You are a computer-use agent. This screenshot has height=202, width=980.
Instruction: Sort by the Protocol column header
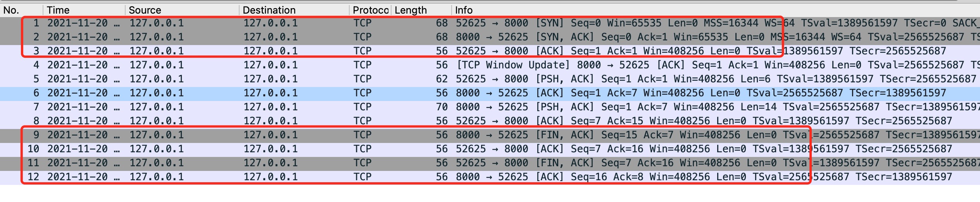370,10
